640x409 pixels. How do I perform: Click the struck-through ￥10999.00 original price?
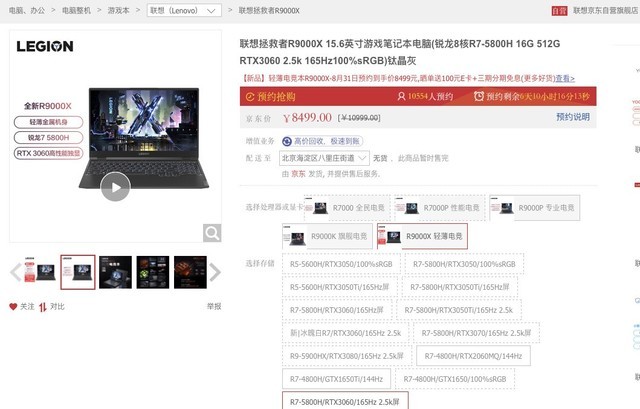click(x=359, y=118)
